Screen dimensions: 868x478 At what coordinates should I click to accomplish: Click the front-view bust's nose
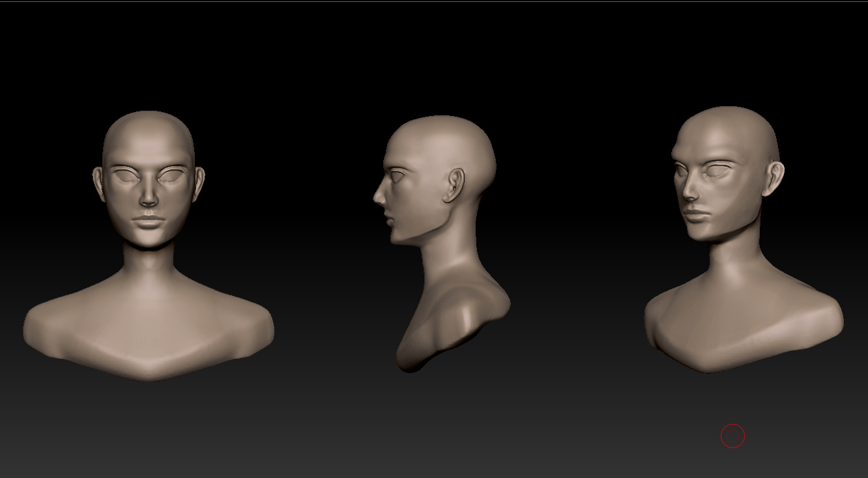pos(148,193)
